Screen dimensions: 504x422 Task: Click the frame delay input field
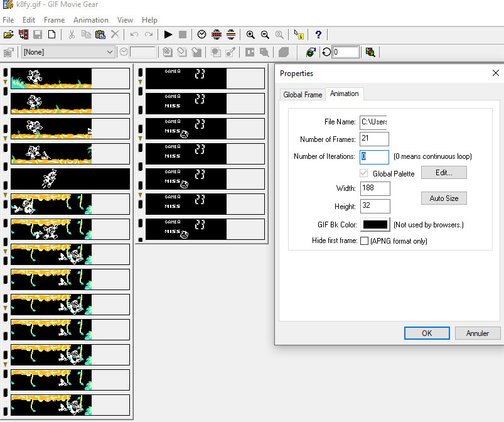(x=143, y=52)
